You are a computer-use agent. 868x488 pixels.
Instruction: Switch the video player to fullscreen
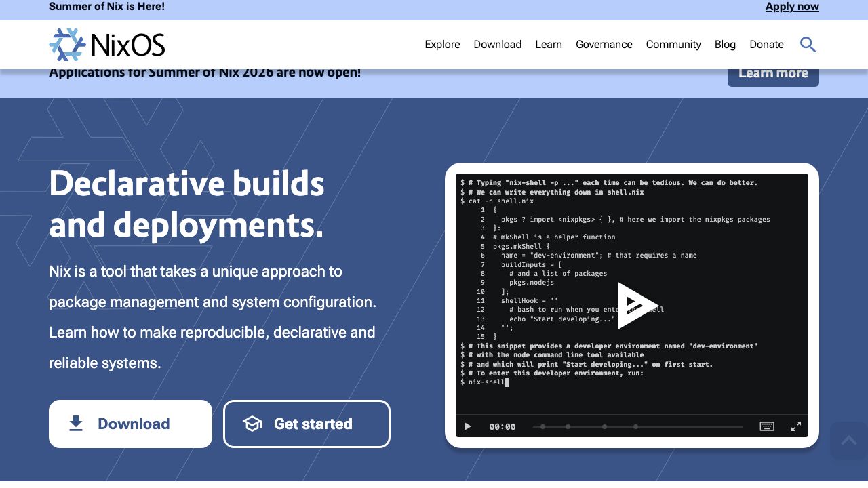(x=796, y=426)
